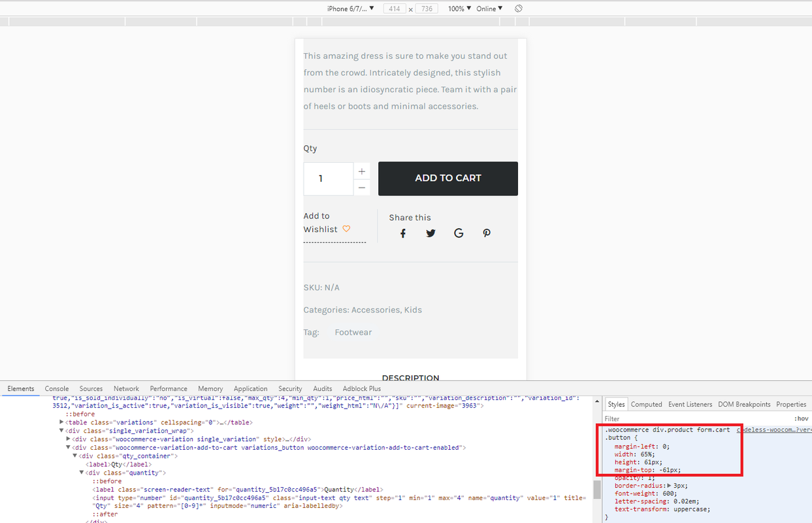Viewport: 812px width, 523px height.
Task: Open the Event Listeners pane tab
Action: [690, 404]
